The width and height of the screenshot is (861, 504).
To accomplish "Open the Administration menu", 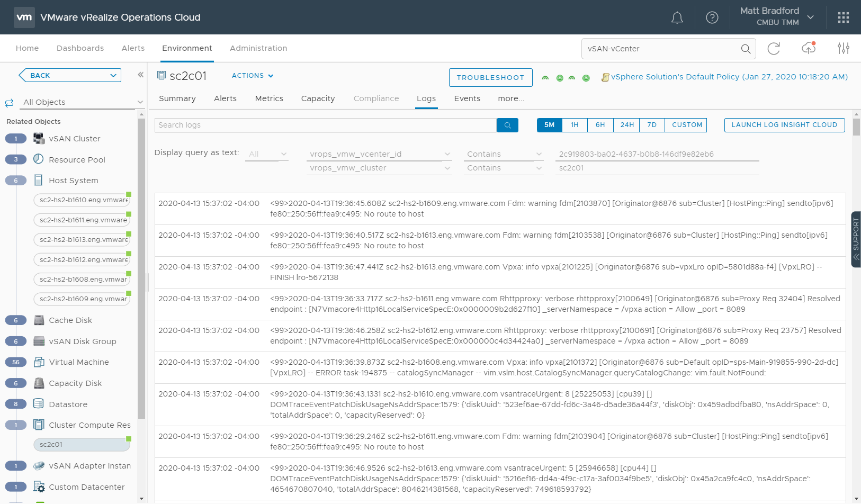I will (x=258, y=48).
